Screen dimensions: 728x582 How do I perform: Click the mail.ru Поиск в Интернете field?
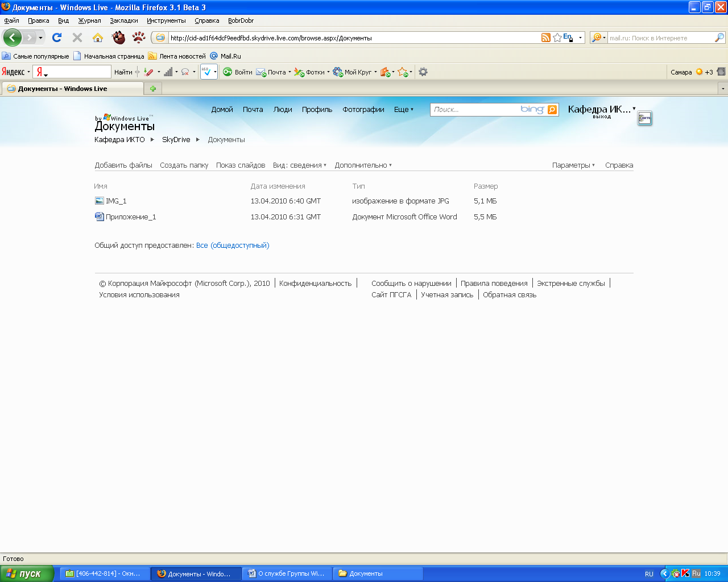(x=661, y=38)
